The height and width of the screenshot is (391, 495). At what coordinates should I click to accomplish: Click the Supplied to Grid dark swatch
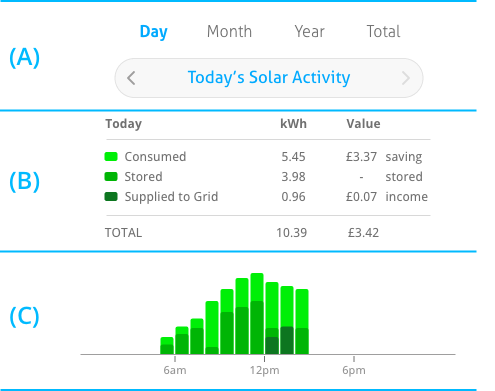[111, 197]
